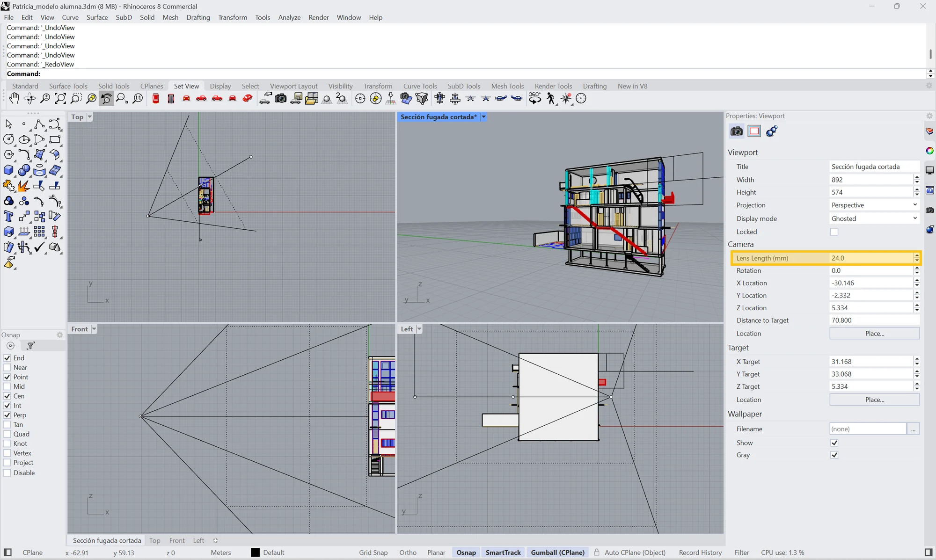
Task: Pick the Box solid tool icon
Action: [x=8, y=170]
